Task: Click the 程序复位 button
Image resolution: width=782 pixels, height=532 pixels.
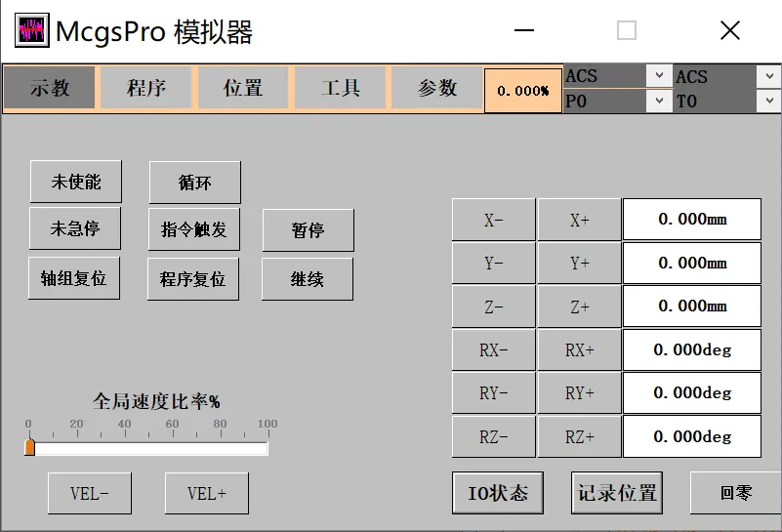Action: [193, 279]
